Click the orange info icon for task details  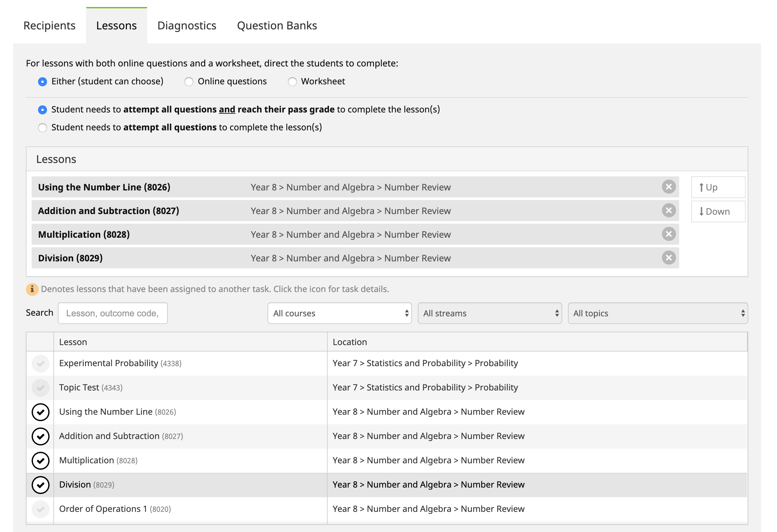pyautogui.click(x=32, y=289)
